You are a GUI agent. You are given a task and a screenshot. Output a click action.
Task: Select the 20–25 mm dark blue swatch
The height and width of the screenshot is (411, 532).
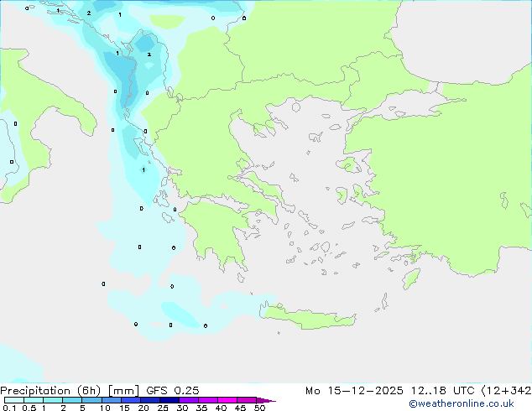click(x=149, y=400)
